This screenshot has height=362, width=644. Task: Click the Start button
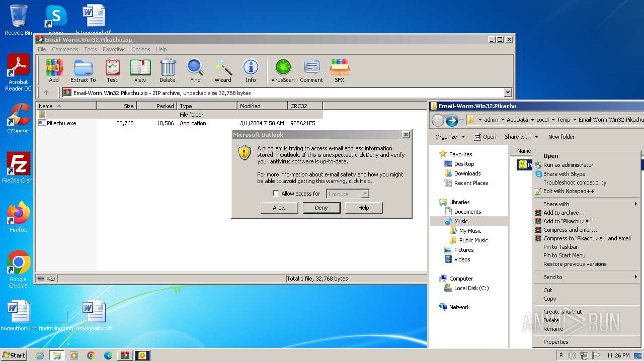pos(14,355)
